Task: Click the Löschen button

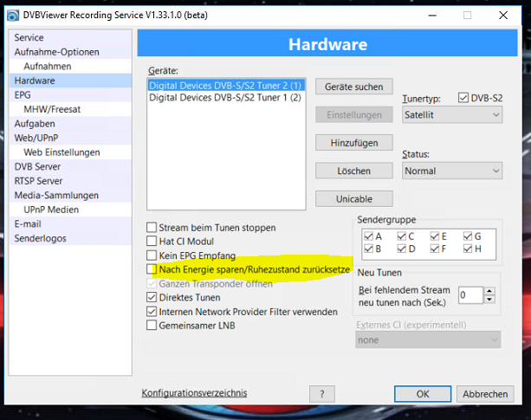Action: pyautogui.click(x=354, y=171)
